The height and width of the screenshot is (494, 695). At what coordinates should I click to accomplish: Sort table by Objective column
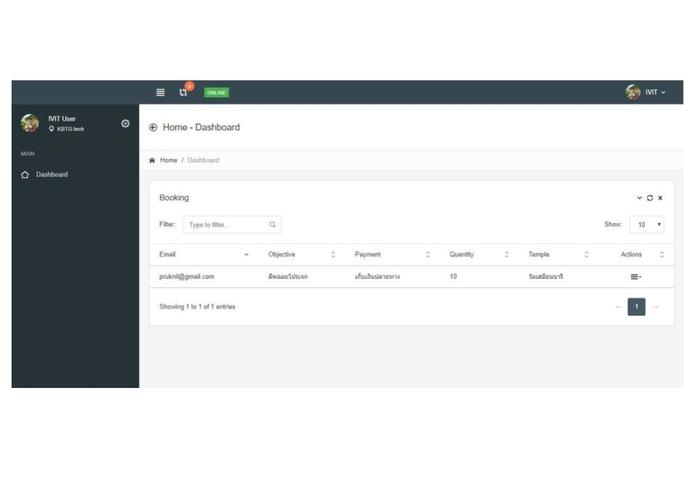302,254
